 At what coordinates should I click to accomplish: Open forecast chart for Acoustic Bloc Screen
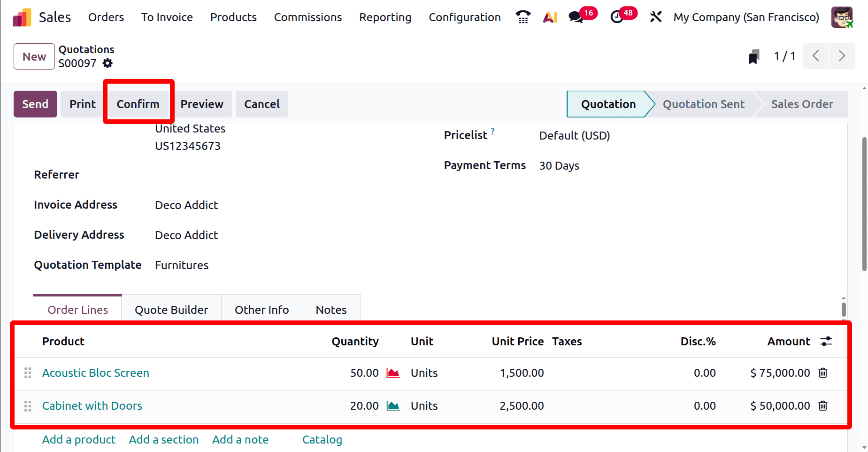[x=393, y=373]
